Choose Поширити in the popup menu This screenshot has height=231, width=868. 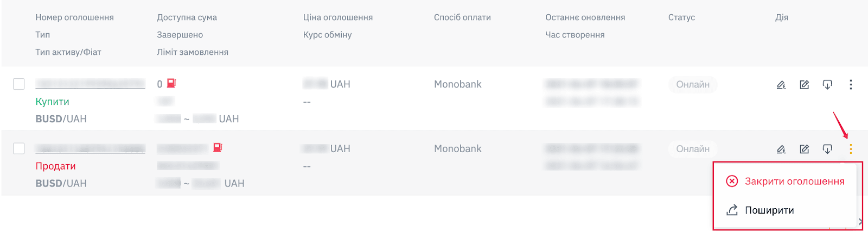[760, 210]
